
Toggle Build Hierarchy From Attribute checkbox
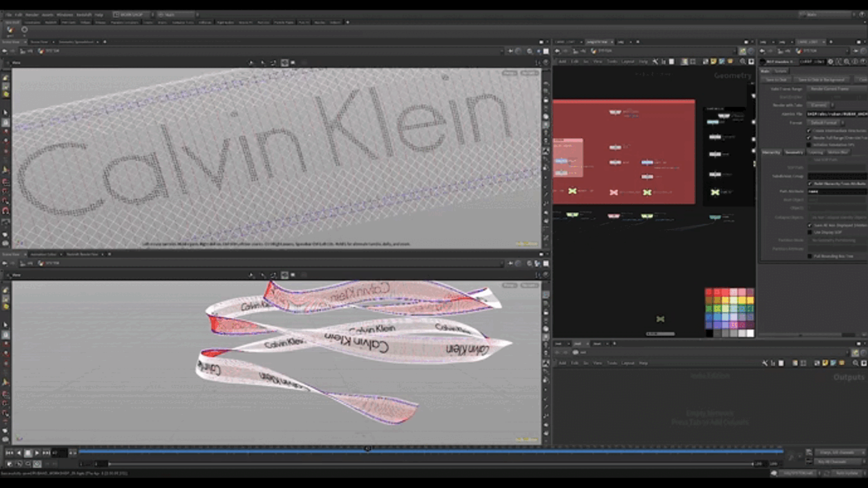point(810,184)
